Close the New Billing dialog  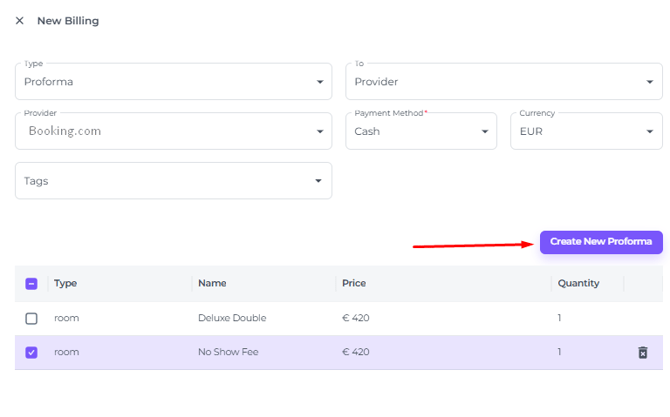click(19, 20)
